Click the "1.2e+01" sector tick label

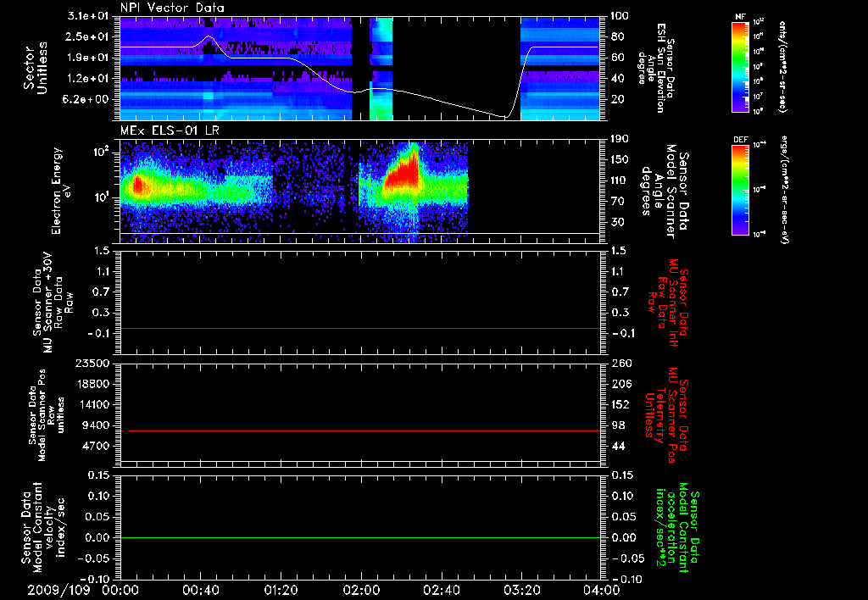click(86, 79)
